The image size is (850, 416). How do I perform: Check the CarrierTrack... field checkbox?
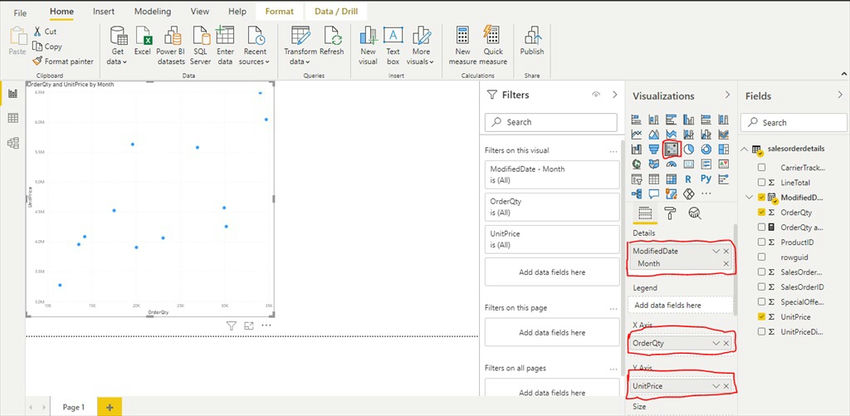(762, 168)
